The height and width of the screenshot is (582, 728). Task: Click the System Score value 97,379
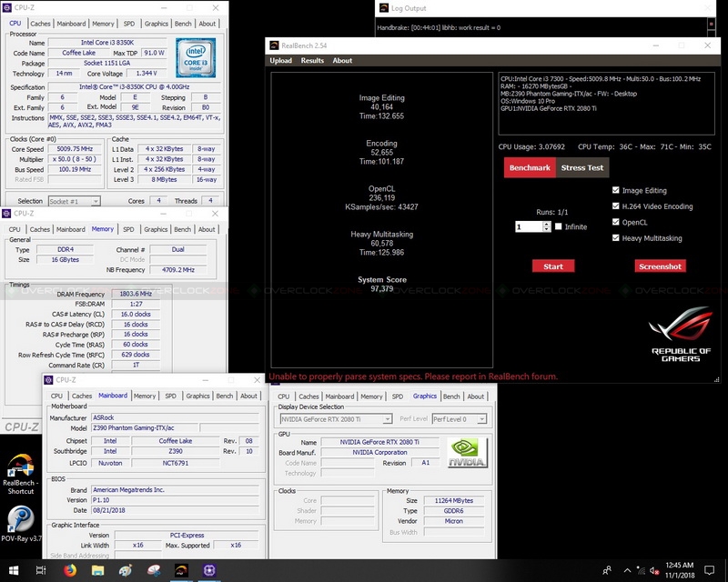[382, 288]
